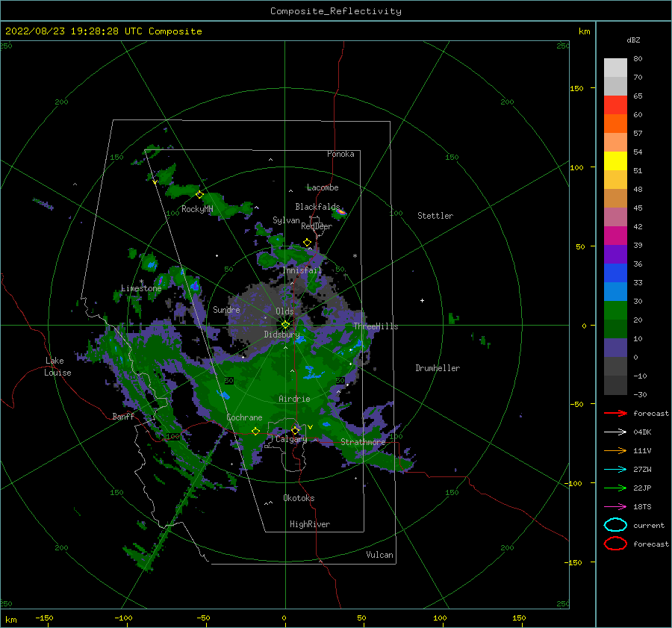Click white asterisk northeast of Innisfail
This screenshot has height=628, width=672.
[355, 256]
